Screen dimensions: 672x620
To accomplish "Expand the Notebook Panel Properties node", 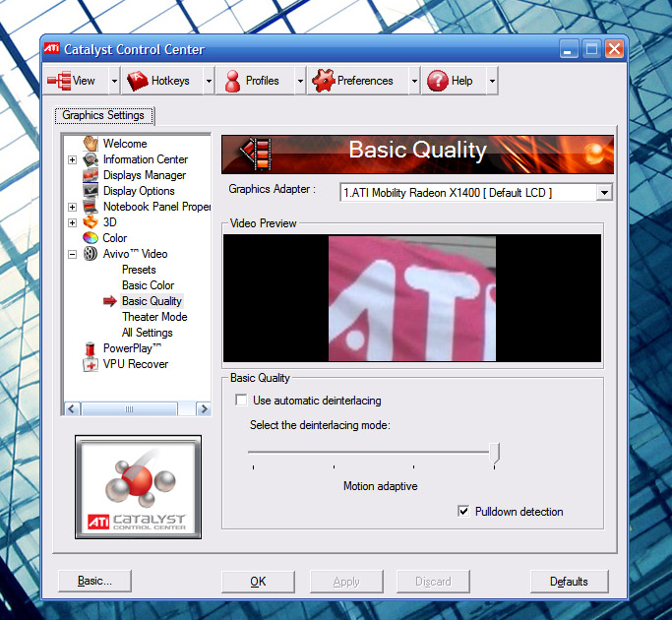I will (73, 207).
